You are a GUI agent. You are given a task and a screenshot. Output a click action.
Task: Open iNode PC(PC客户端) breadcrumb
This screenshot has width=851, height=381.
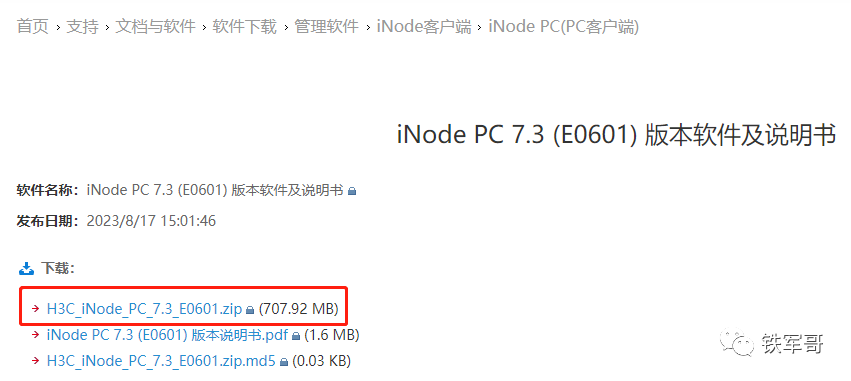coord(564,26)
